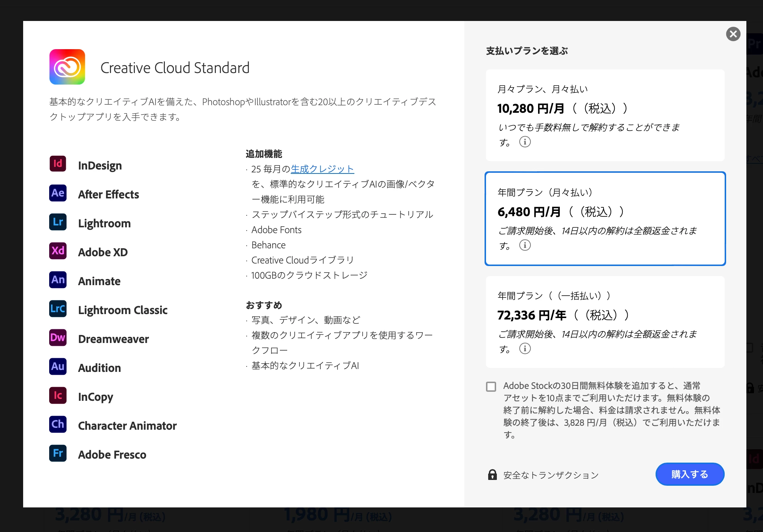The image size is (763, 532).
Task: Click the Character Animator icon
Action: [x=58, y=424]
